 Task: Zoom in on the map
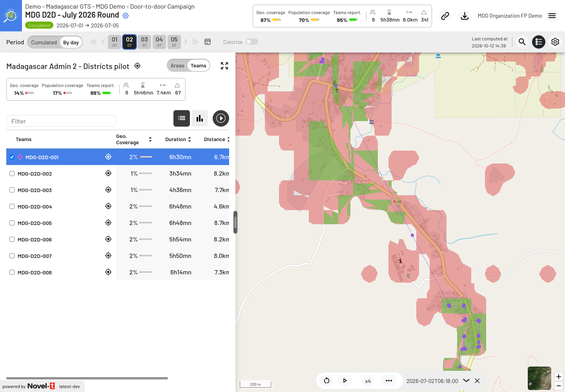pos(559,377)
